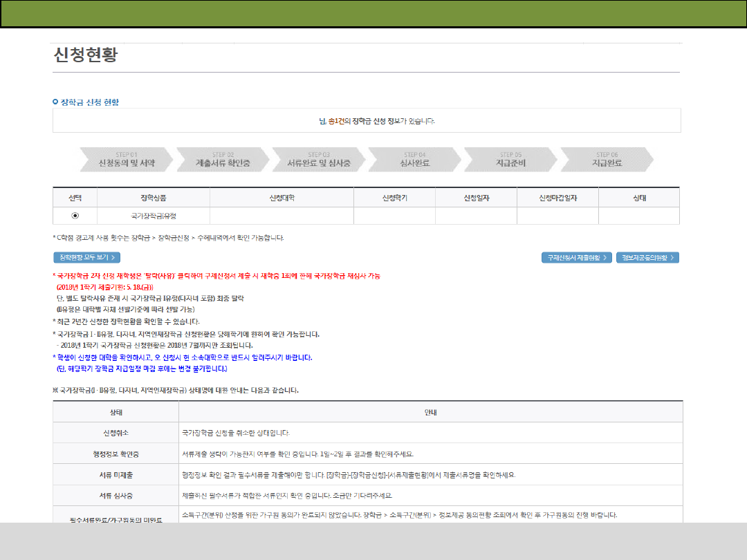Click the 상태 column header in application table
The width and height of the screenshot is (747, 560).
tap(639, 198)
